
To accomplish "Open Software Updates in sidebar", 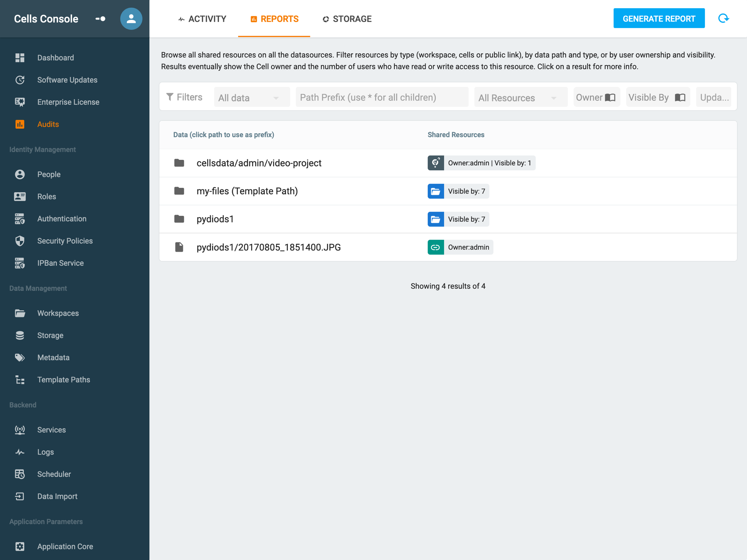I will click(x=75, y=80).
